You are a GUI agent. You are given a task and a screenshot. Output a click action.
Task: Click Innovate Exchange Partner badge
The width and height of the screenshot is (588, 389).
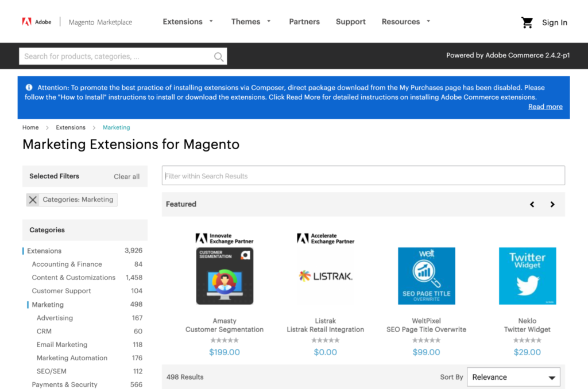coord(225,238)
